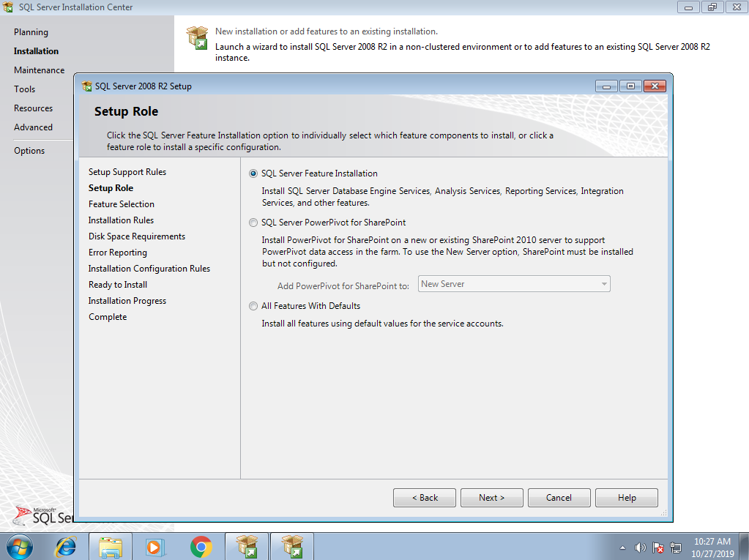Maximize the SQL Server 2008 R2 Setup dialog
Image resolution: width=749 pixels, height=560 pixels.
coord(630,86)
